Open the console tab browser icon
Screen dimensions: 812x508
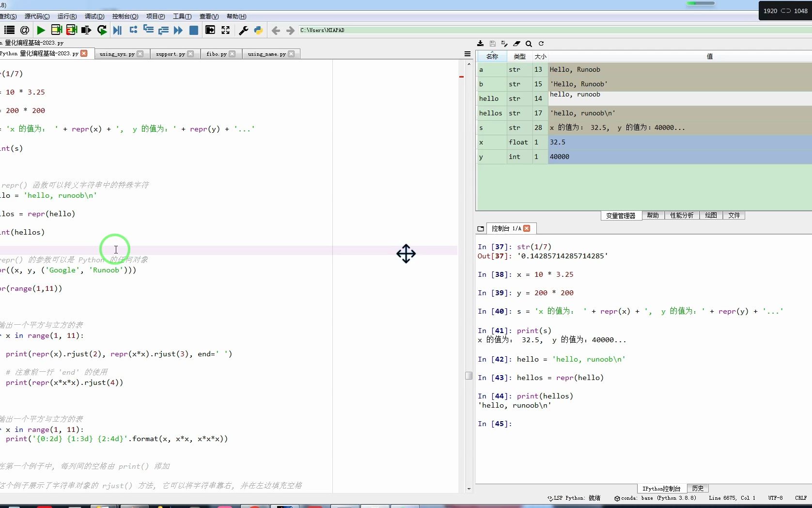(481, 229)
